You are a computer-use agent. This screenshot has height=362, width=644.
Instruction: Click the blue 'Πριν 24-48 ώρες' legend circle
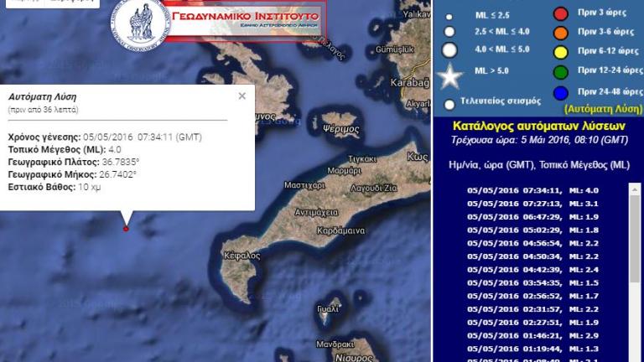tap(561, 93)
